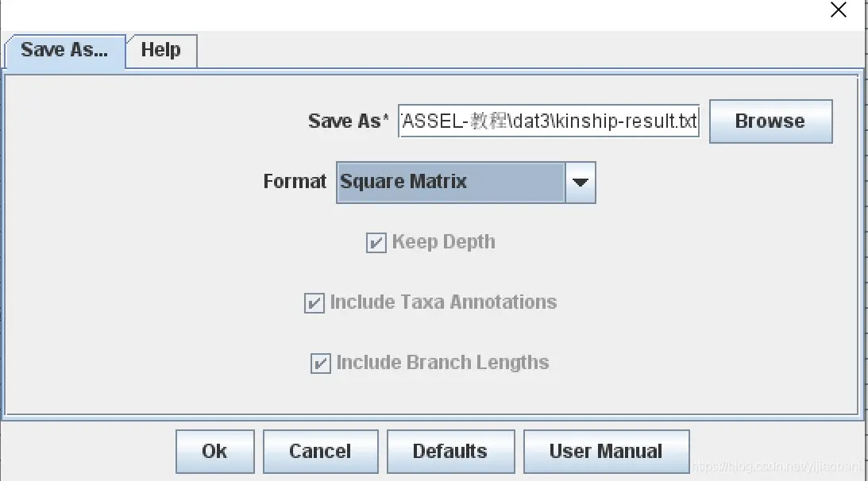The image size is (868, 481).
Task: Switch to the Help tab
Action: click(161, 51)
